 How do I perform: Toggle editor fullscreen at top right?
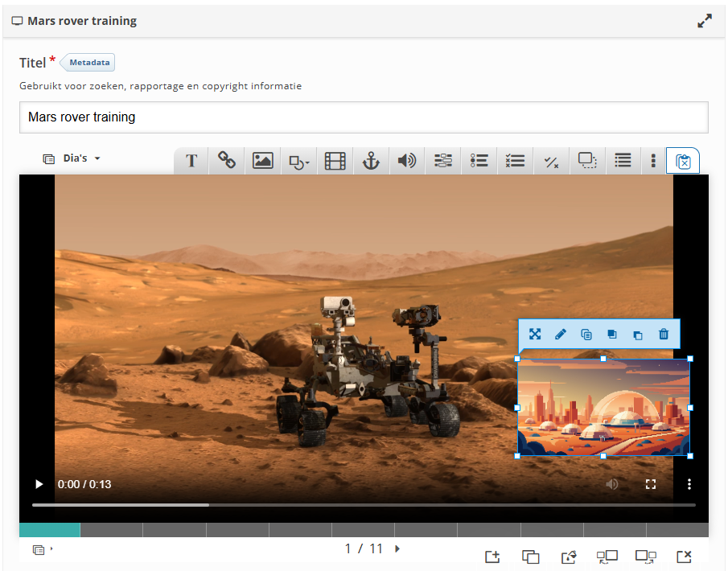705,22
